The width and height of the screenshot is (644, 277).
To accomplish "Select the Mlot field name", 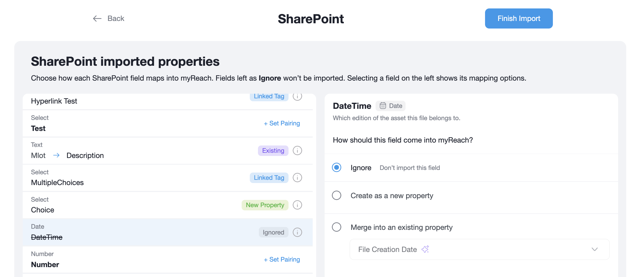I will [x=38, y=156].
